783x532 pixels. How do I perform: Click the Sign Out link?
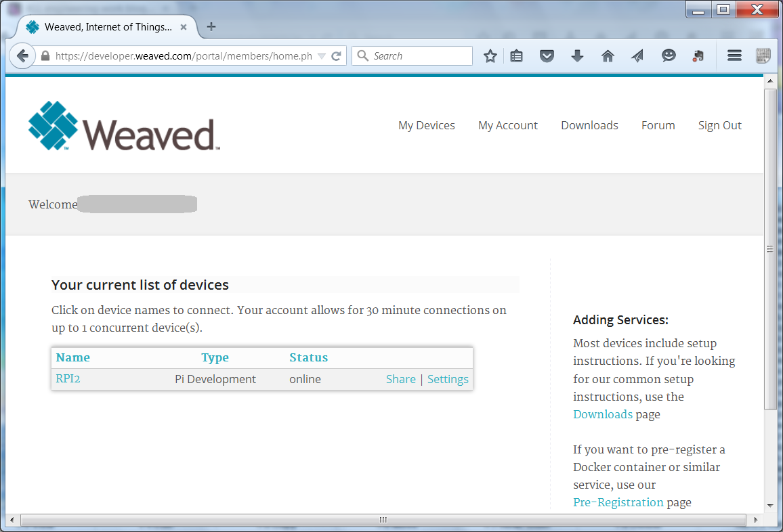[x=719, y=125]
